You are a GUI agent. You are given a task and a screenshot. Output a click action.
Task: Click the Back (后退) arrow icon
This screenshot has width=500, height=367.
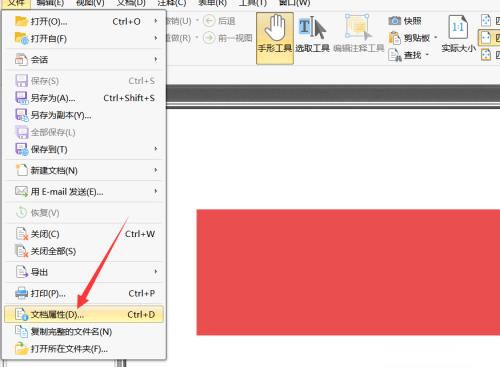(209, 21)
